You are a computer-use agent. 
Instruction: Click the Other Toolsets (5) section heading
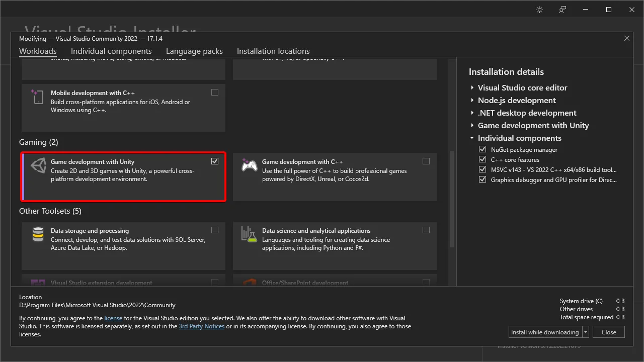[x=50, y=211]
